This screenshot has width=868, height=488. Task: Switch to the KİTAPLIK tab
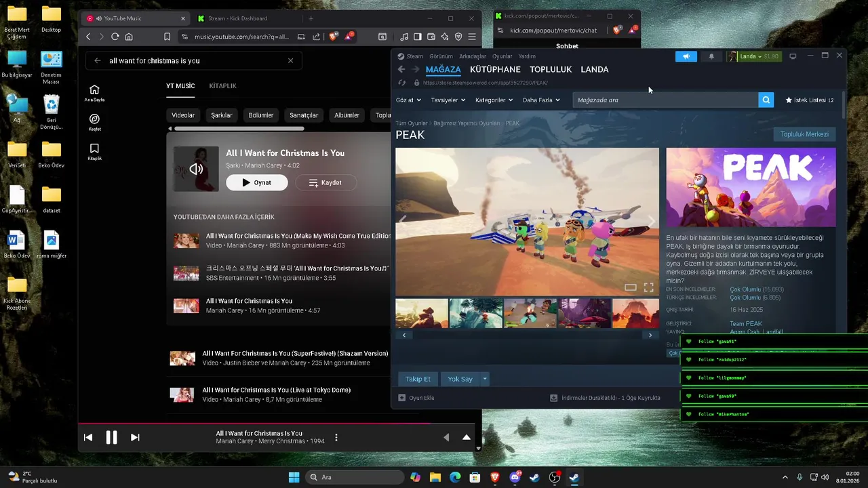click(x=223, y=86)
